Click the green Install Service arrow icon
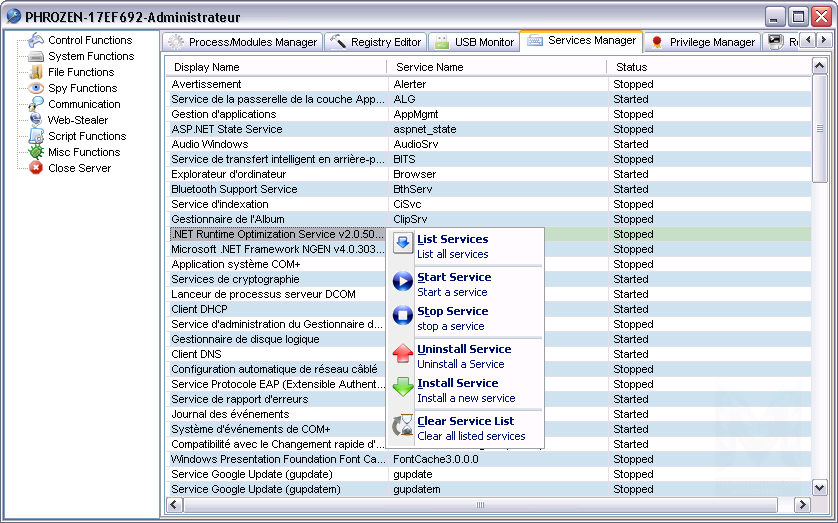This screenshot has height=523, width=838. click(402, 389)
